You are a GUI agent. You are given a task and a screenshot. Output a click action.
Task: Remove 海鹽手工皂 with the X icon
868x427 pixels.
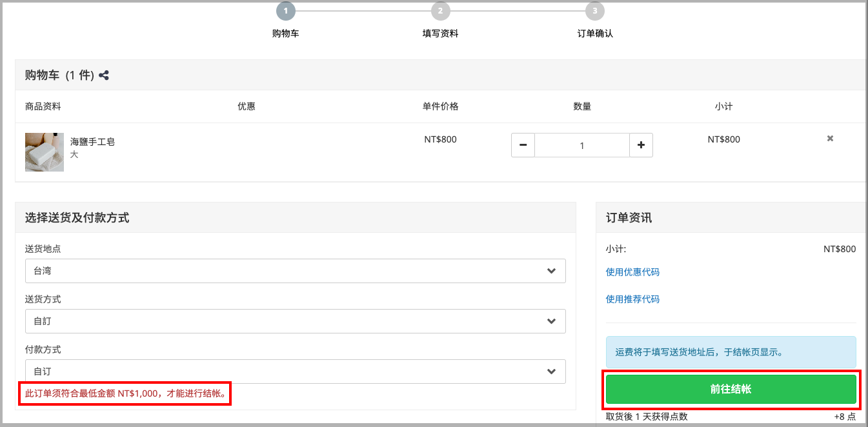pyautogui.click(x=831, y=139)
